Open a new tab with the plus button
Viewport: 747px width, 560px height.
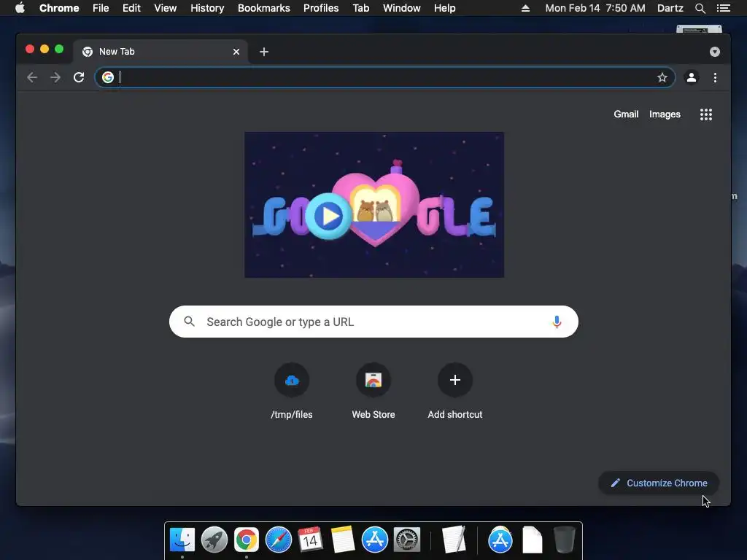coord(264,52)
